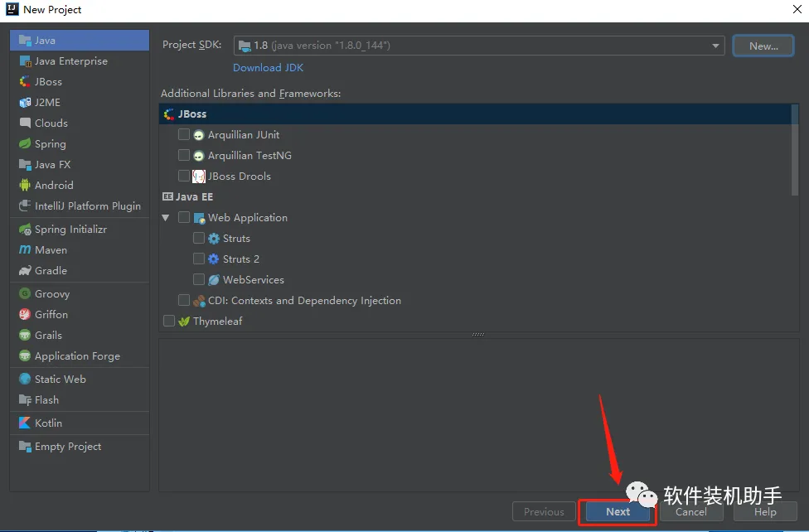
Task: Click the splitter handle below frameworks list
Action: tap(478, 335)
